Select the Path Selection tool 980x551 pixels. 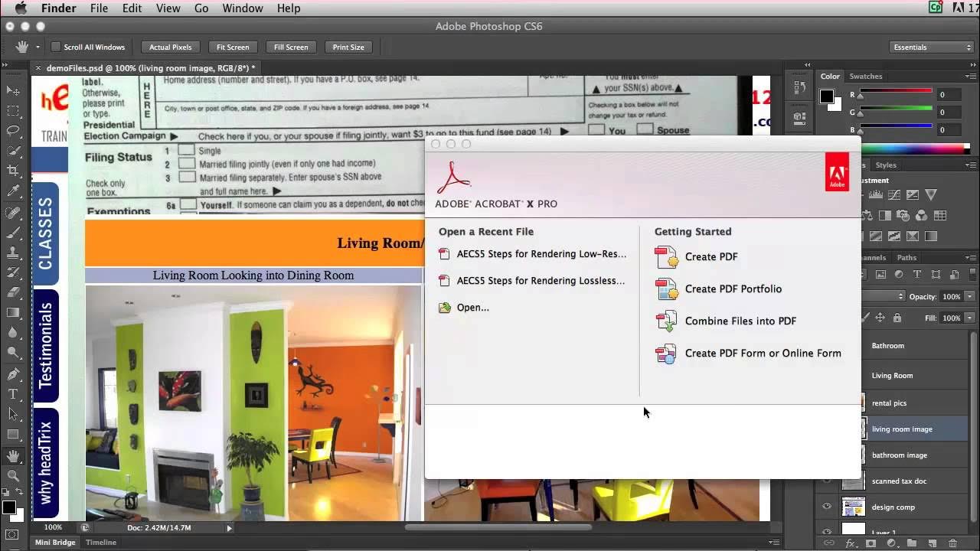(x=13, y=414)
